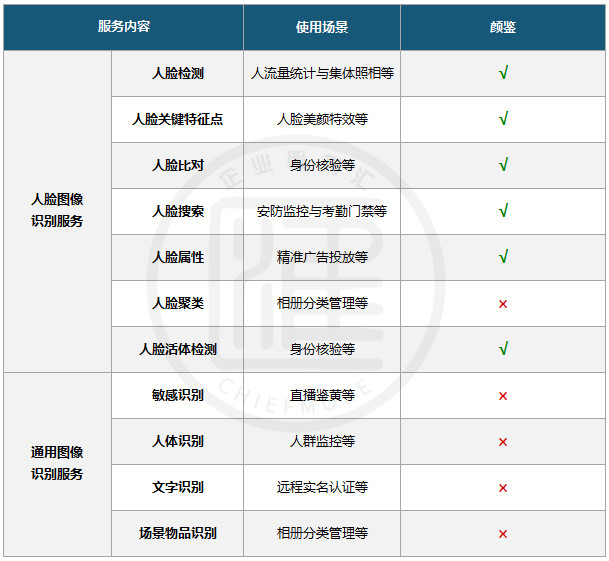Click the 文字识别 service cell

[x=177, y=487]
